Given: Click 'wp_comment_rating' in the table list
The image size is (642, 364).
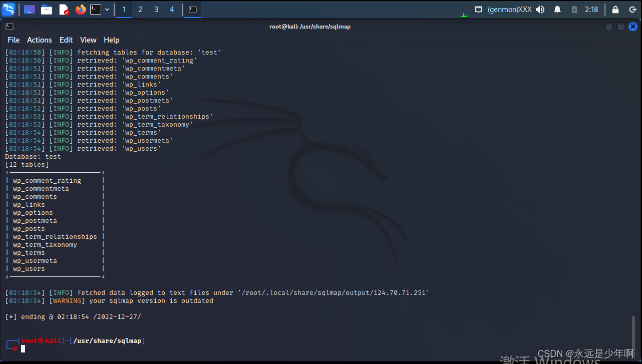Looking at the screenshot, I should [x=47, y=181].
